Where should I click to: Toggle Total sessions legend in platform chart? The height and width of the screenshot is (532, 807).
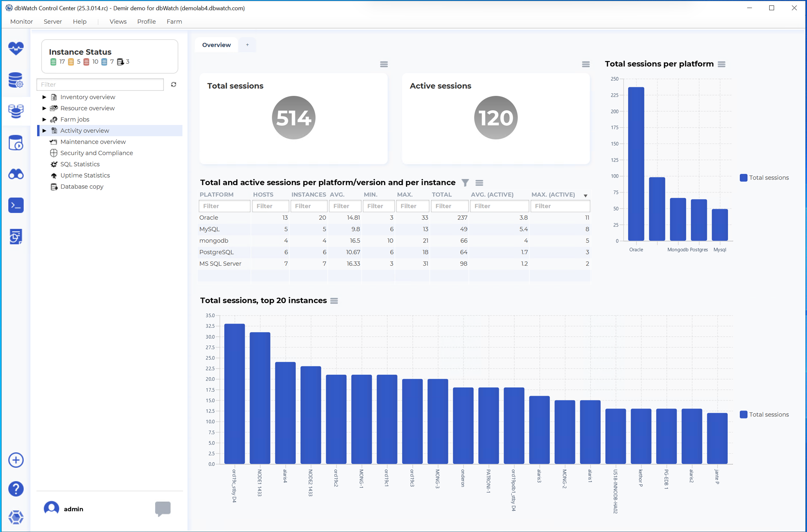(764, 178)
